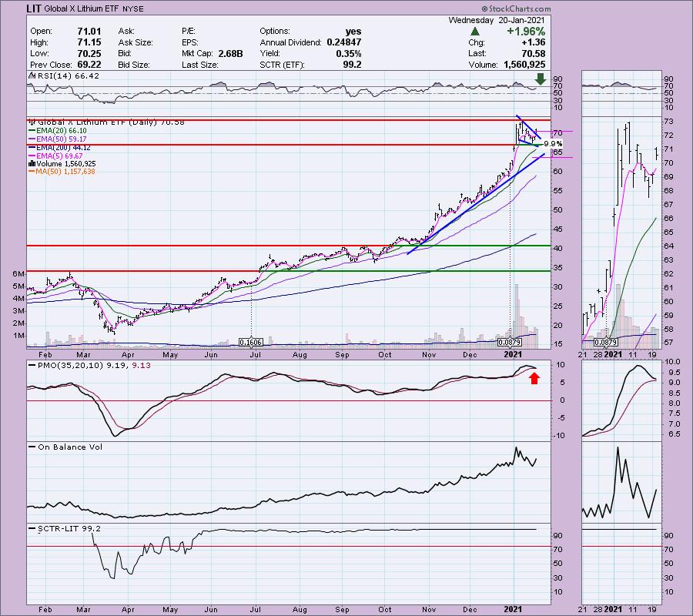Click the NYSE exchange label
693x616 pixels.
132,8
